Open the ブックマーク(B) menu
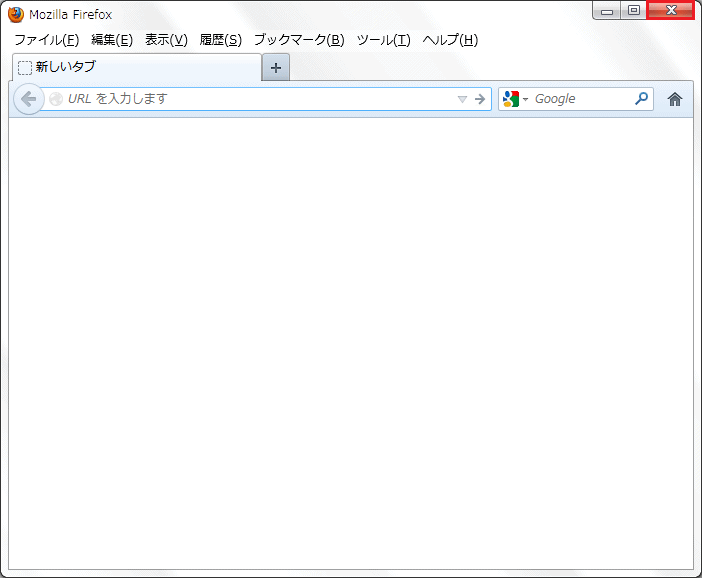The width and height of the screenshot is (702, 578). point(298,40)
